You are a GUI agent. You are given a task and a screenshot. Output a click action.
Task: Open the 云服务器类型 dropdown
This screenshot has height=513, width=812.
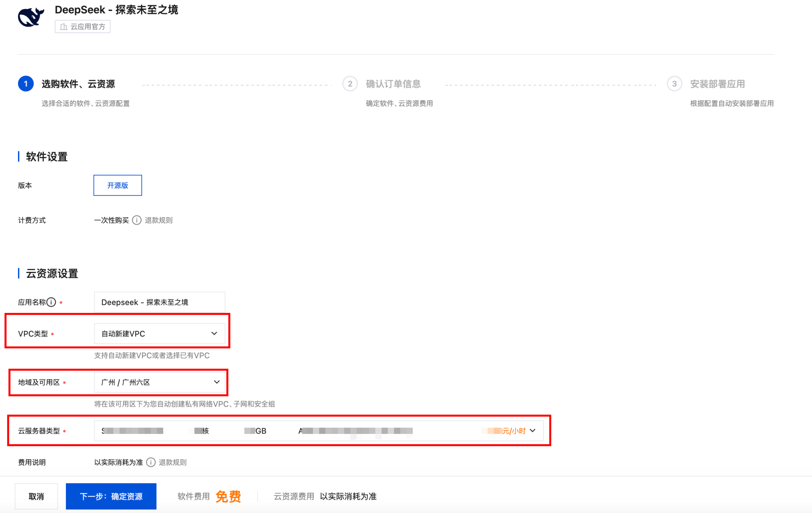coord(318,431)
